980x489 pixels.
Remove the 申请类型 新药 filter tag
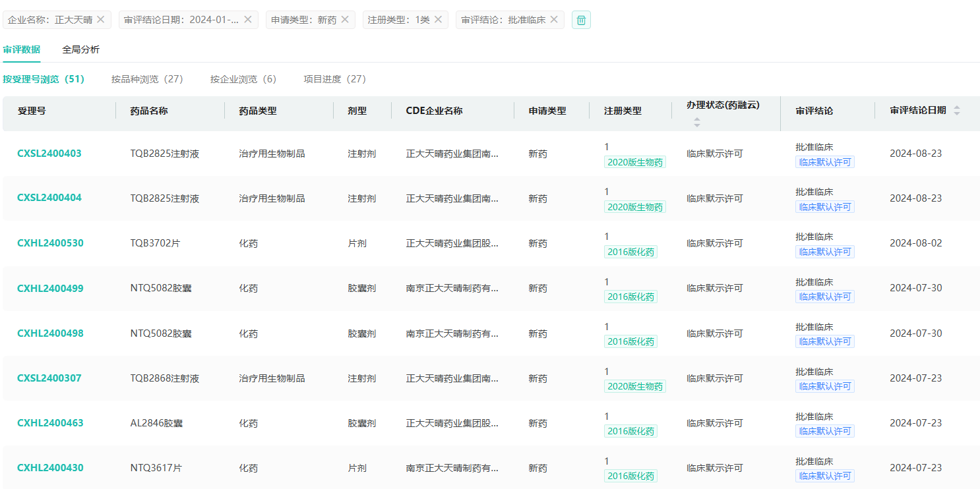click(346, 20)
